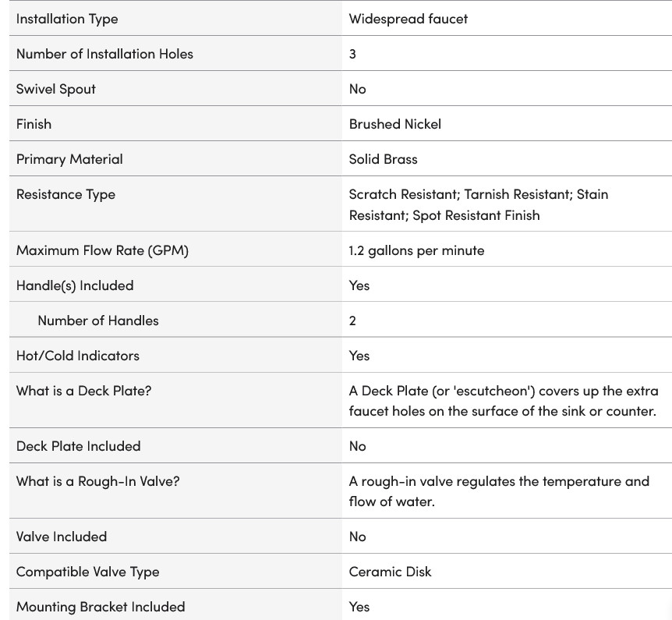Click the "Valve Included" row label
The width and height of the screenshot is (672, 620).
62,537
